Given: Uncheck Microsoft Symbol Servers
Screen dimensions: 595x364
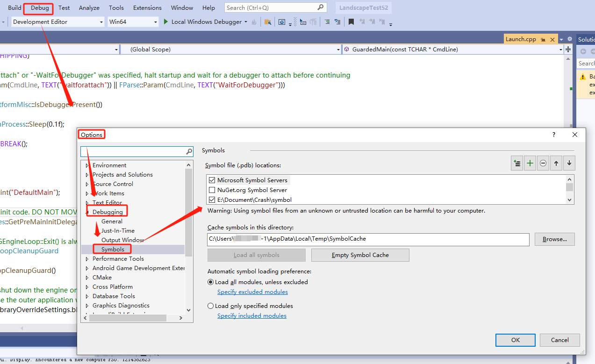Looking at the screenshot, I should (x=212, y=180).
